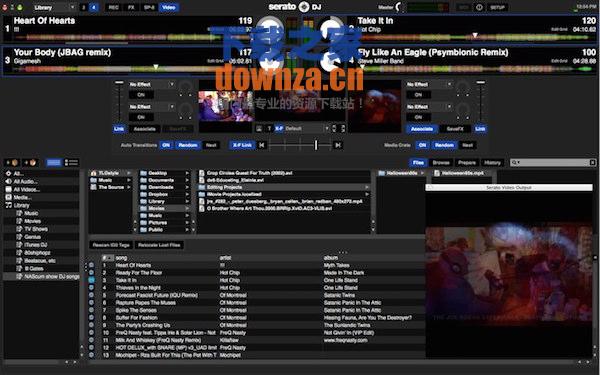
Task: Open right deck second No Effect dropdown
Action: click(429, 107)
